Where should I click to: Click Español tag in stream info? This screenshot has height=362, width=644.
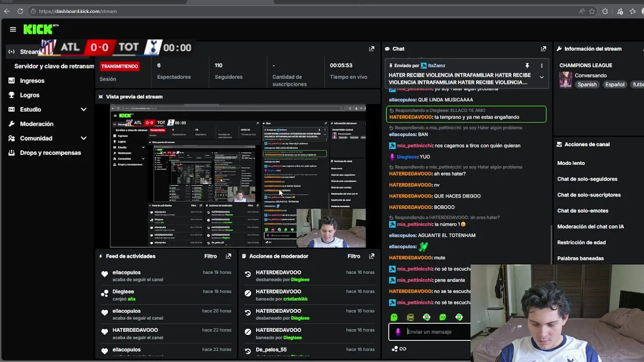[615, 84]
